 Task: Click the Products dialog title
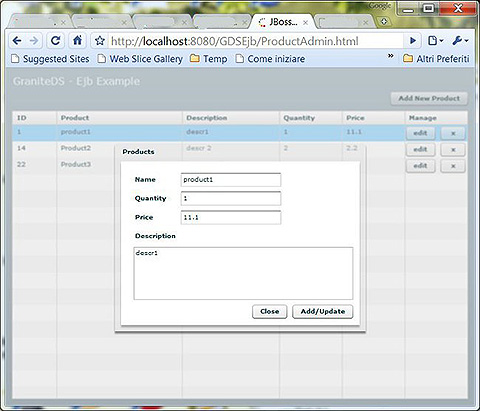pos(138,152)
